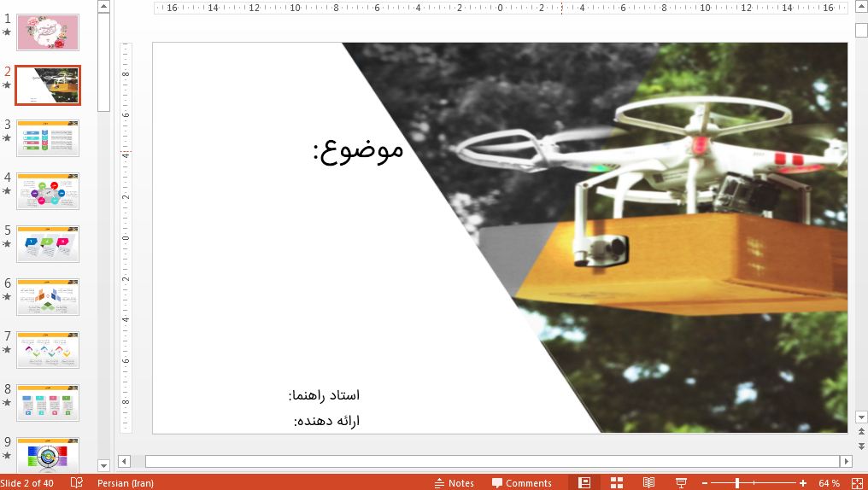The width and height of the screenshot is (868, 490).
Task: Switch to Normal view in status bar
Action: (x=584, y=483)
